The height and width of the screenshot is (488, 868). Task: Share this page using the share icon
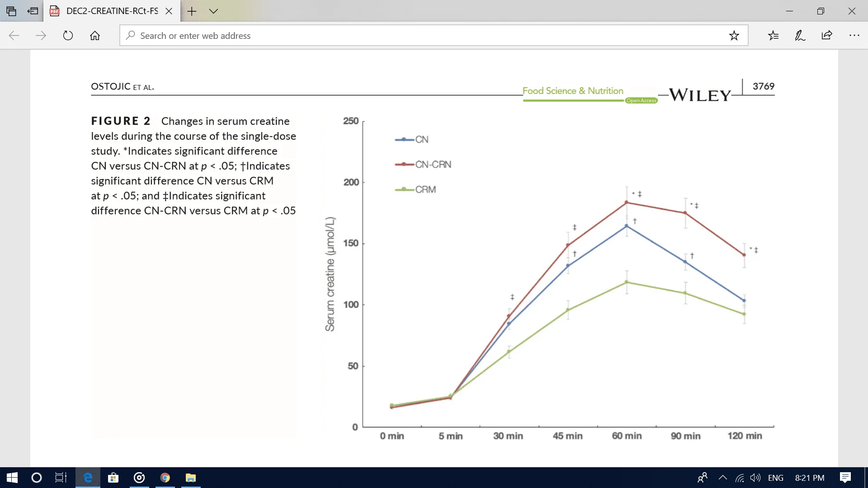point(827,35)
